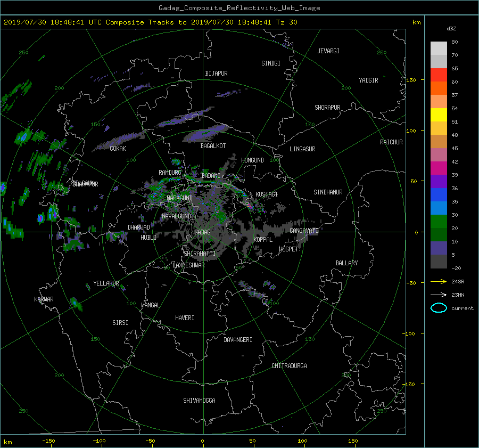Click the SHORAPUR city label
This screenshot has width=479, height=448.
(327, 108)
